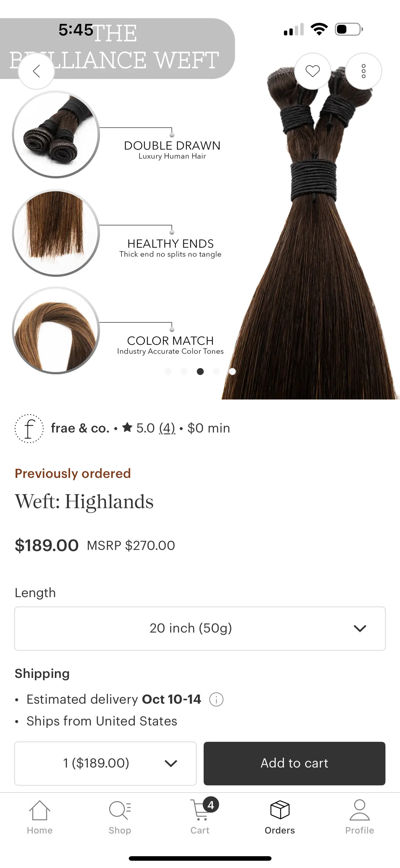
Task: Open frae & co. brand logo
Action: click(x=29, y=428)
